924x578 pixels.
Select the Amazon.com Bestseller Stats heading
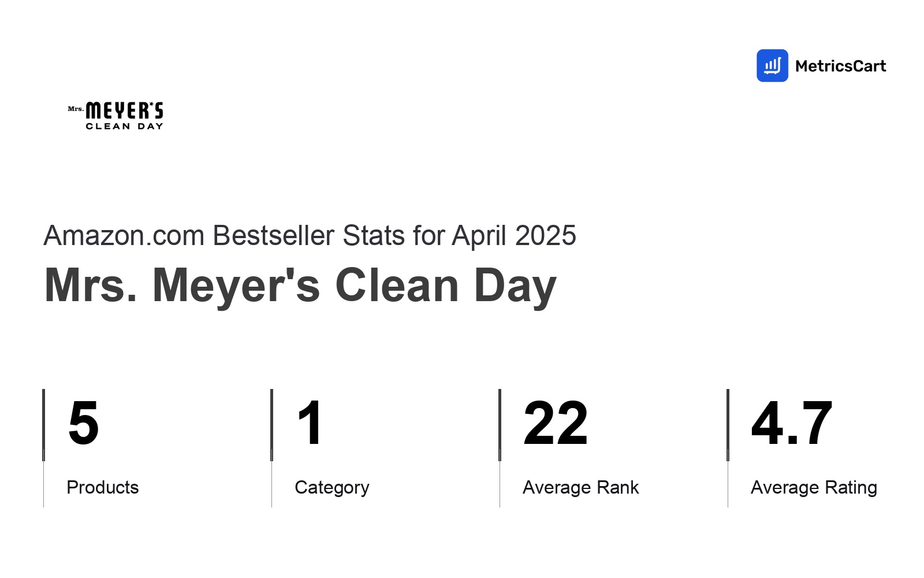[310, 236]
